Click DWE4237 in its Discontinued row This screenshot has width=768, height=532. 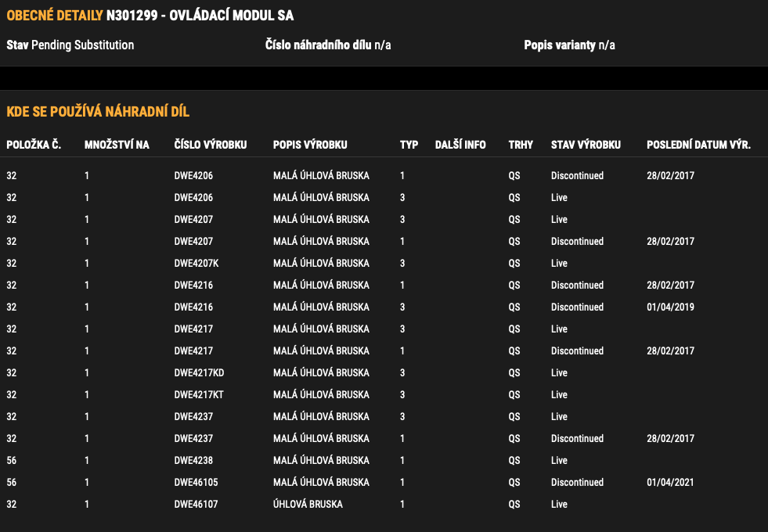click(193, 439)
